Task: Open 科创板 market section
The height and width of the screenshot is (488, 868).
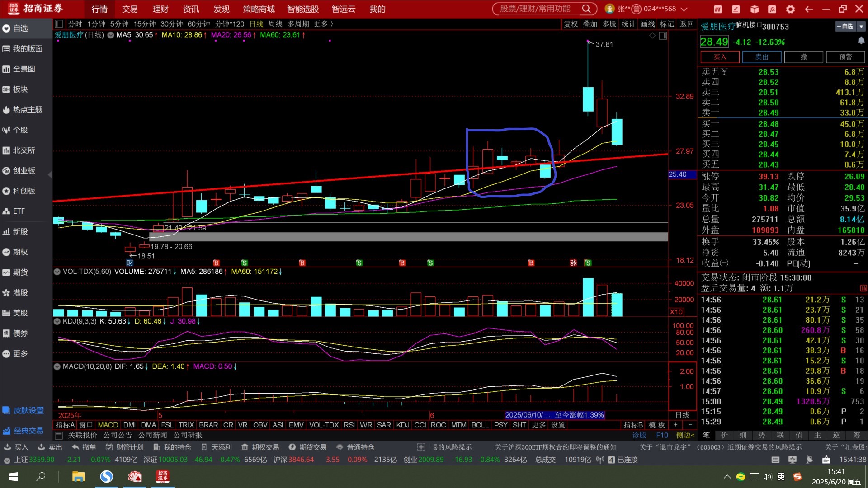Action: coord(19,191)
